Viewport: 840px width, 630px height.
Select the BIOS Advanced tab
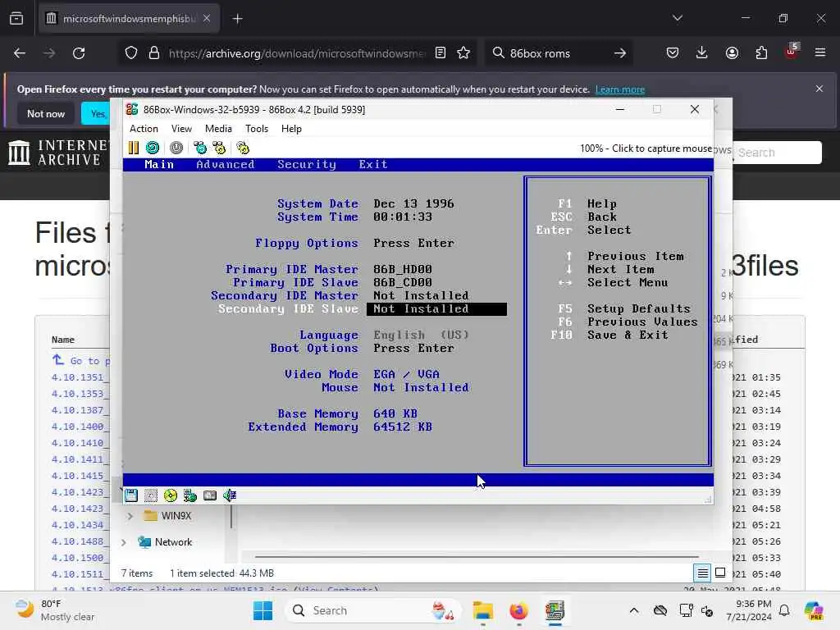pos(225,164)
